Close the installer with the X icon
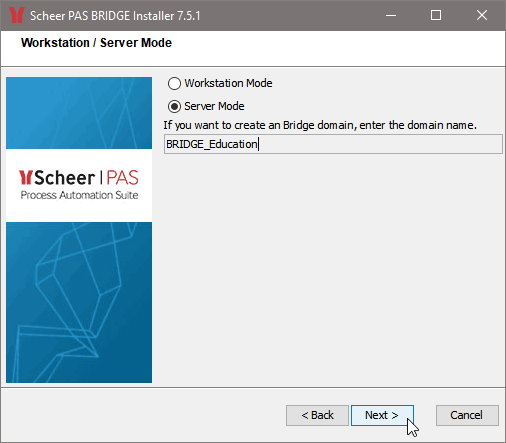 point(482,15)
